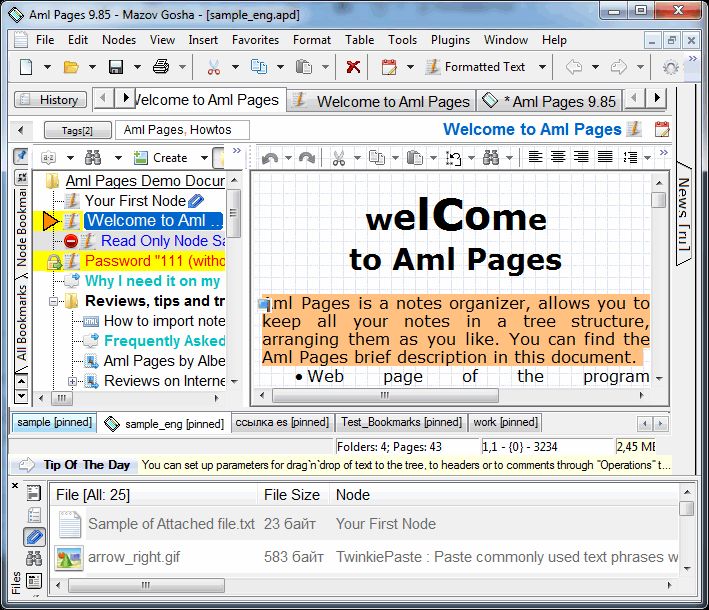Open the News vertical side tab

[684, 213]
